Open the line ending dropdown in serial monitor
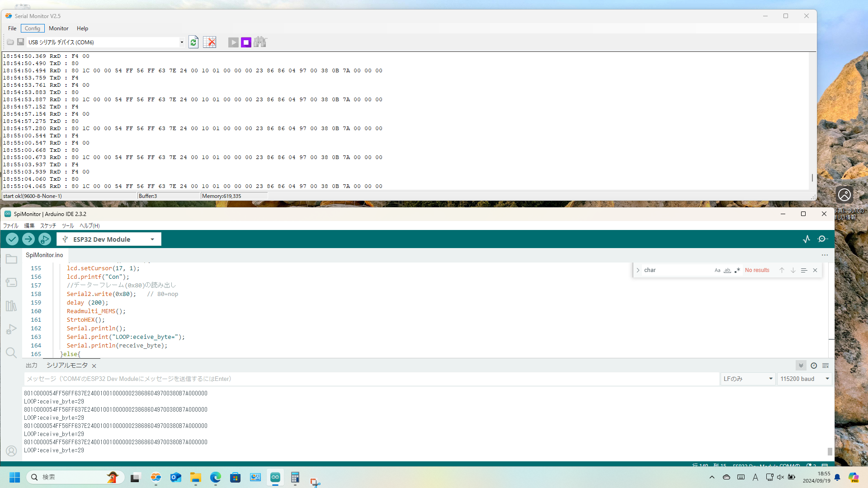 pos(748,379)
